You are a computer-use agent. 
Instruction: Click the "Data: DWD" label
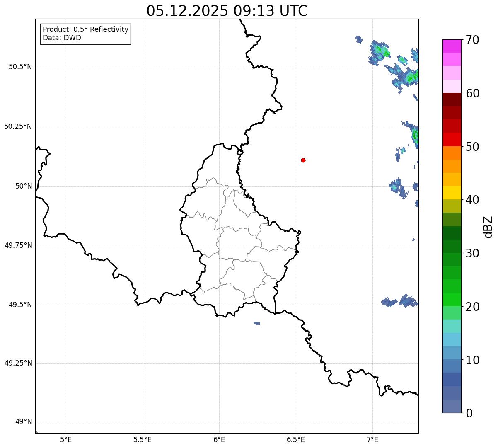[x=62, y=38]
